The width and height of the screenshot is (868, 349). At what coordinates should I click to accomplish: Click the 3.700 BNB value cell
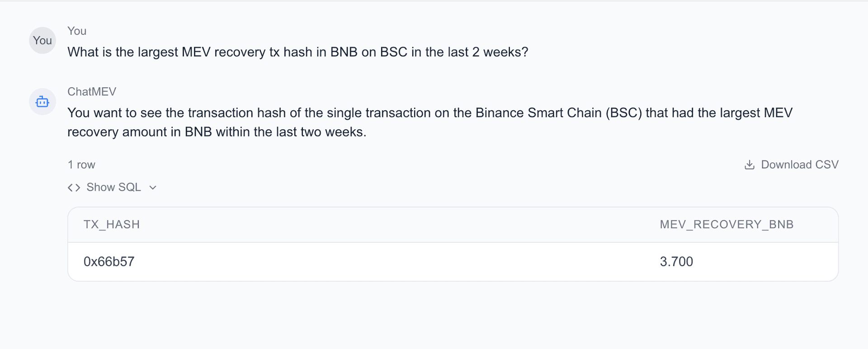point(676,262)
